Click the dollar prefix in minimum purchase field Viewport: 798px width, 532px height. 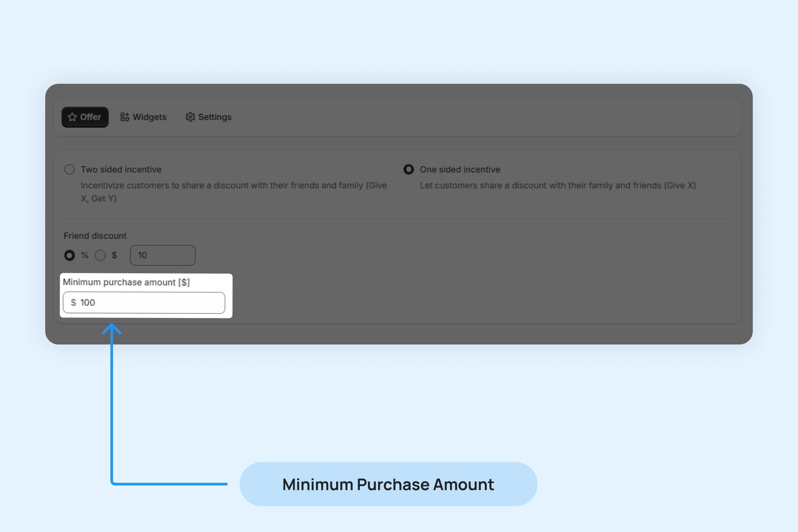click(73, 302)
